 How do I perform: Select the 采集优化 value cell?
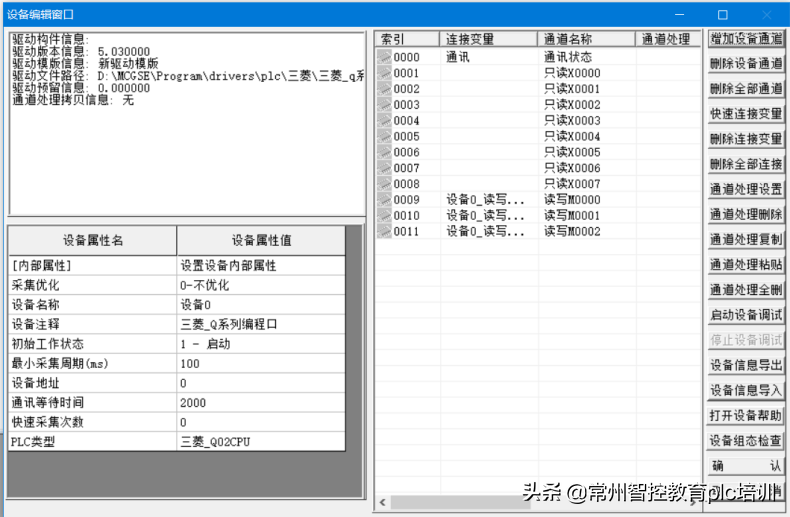tap(260, 285)
